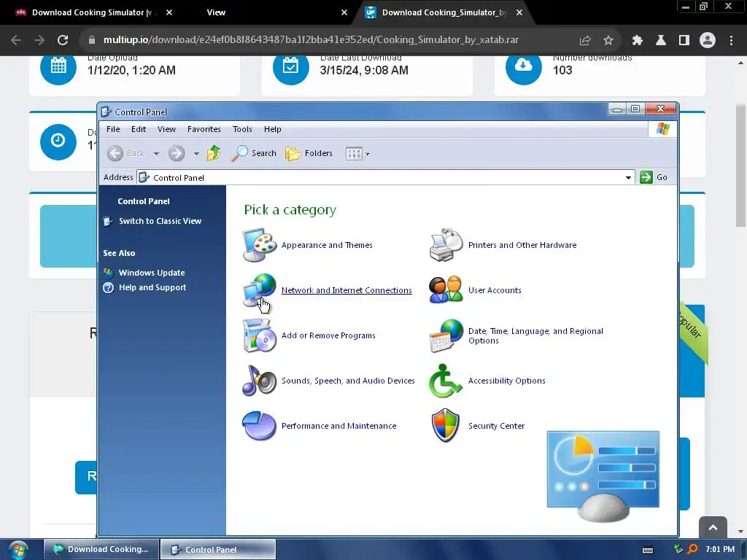Click the browser back arrow
747x560 pixels.
pos(16,40)
